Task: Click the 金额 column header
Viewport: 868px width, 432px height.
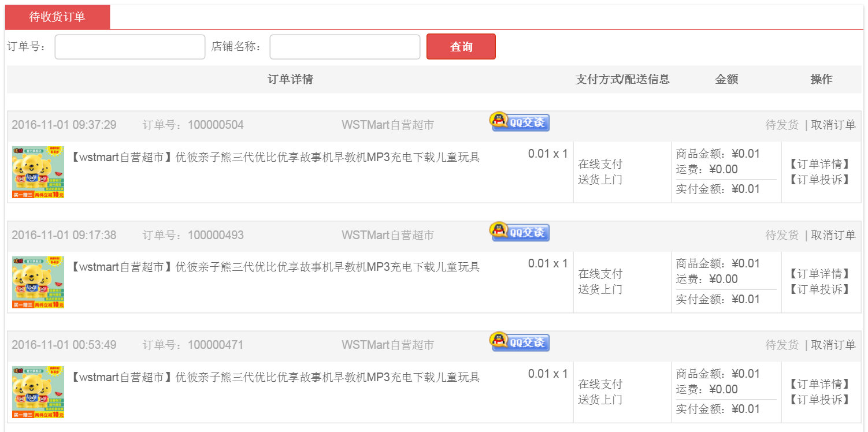Action: click(x=726, y=79)
